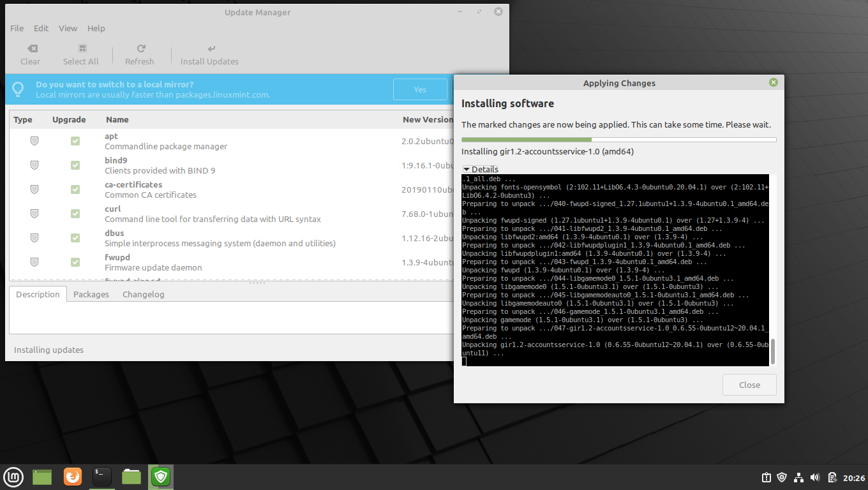Uncheck the apt upgrade checkbox

[75, 141]
